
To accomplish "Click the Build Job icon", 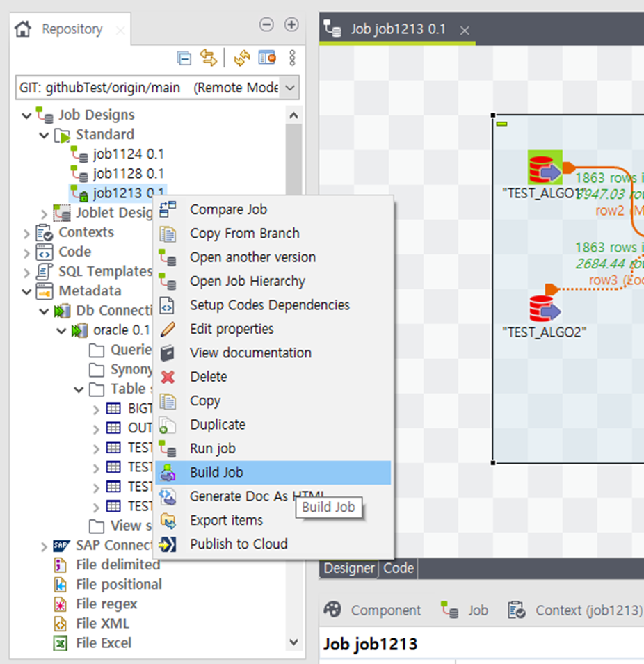I will click(x=168, y=473).
